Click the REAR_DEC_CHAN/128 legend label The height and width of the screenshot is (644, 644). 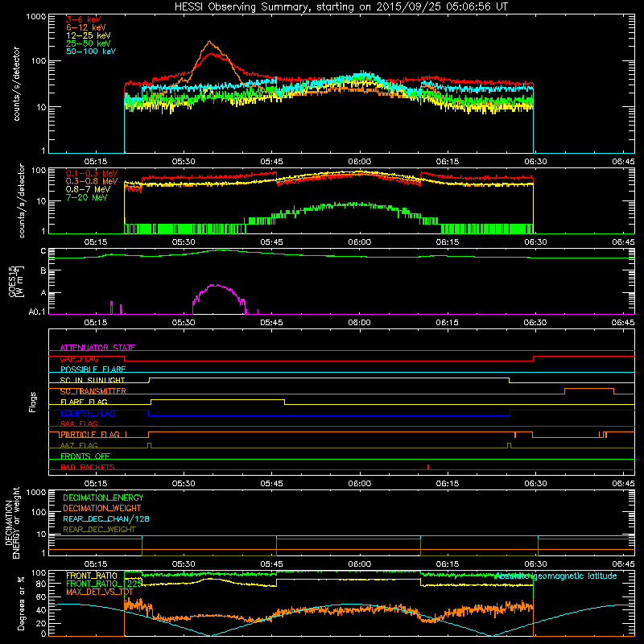click(x=106, y=518)
